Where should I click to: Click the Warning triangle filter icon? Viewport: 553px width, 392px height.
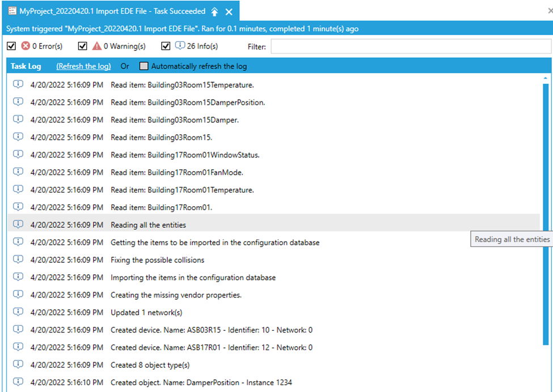click(x=97, y=46)
